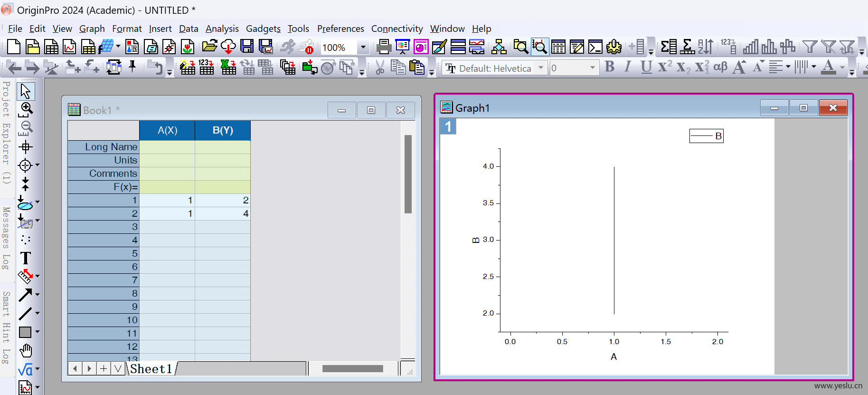868x395 pixels.
Task: Click the New Image window icon
Action: pyautogui.click(x=188, y=47)
